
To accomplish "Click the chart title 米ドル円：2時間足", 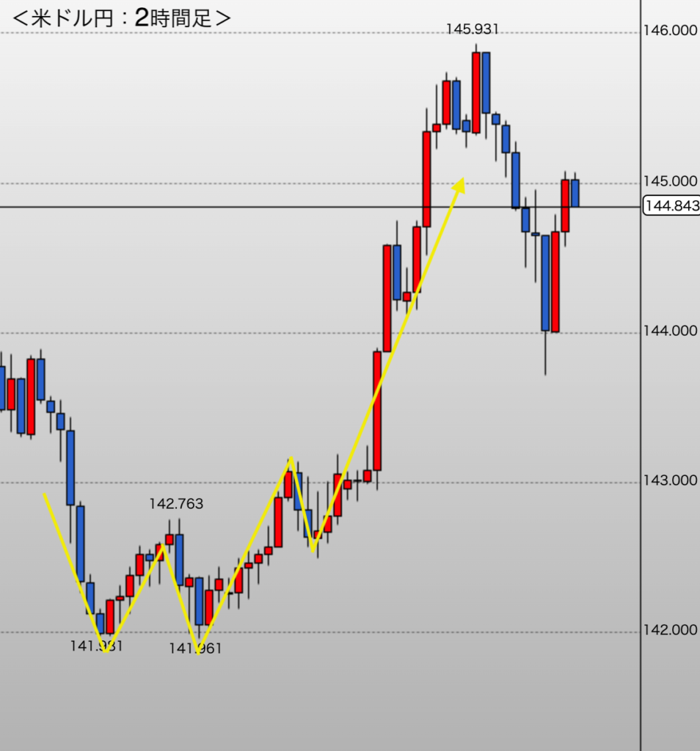I will pos(122,18).
